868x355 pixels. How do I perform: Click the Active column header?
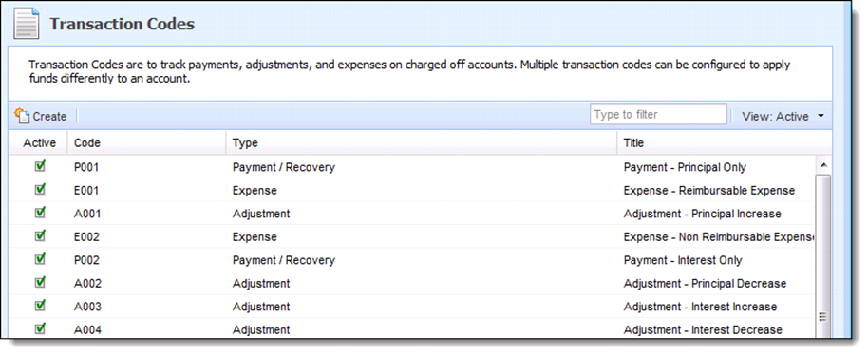click(x=39, y=142)
